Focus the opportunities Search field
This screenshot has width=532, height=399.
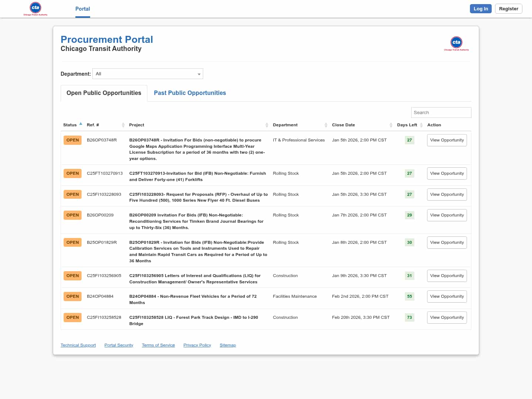(x=441, y=113)
